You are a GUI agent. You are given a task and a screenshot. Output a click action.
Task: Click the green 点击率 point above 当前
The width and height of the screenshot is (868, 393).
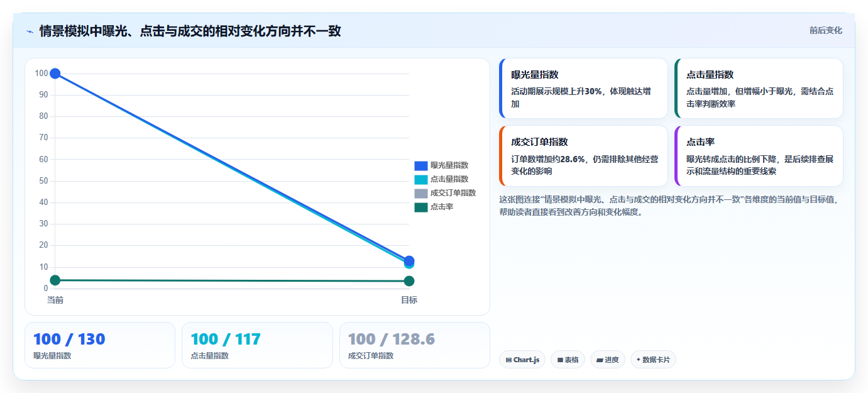(x=55, y=280)
